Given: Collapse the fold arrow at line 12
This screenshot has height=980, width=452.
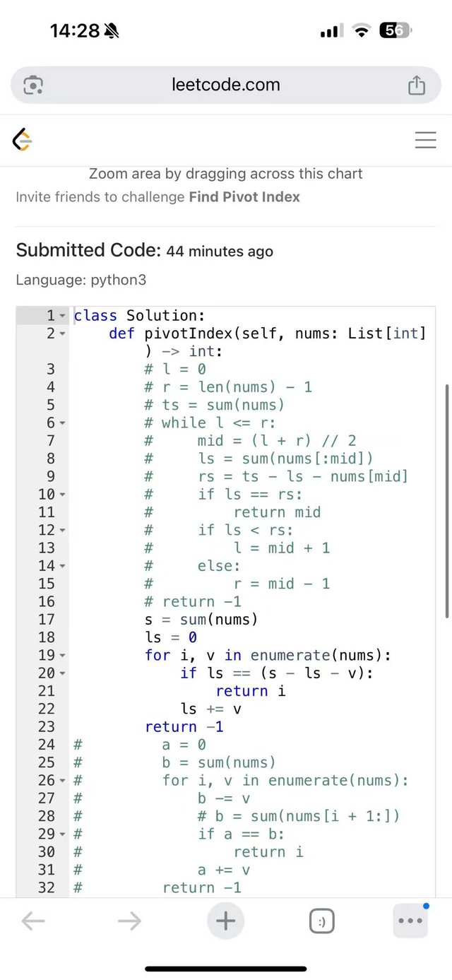Looking at the screenshot, I should tap(62, 530).
